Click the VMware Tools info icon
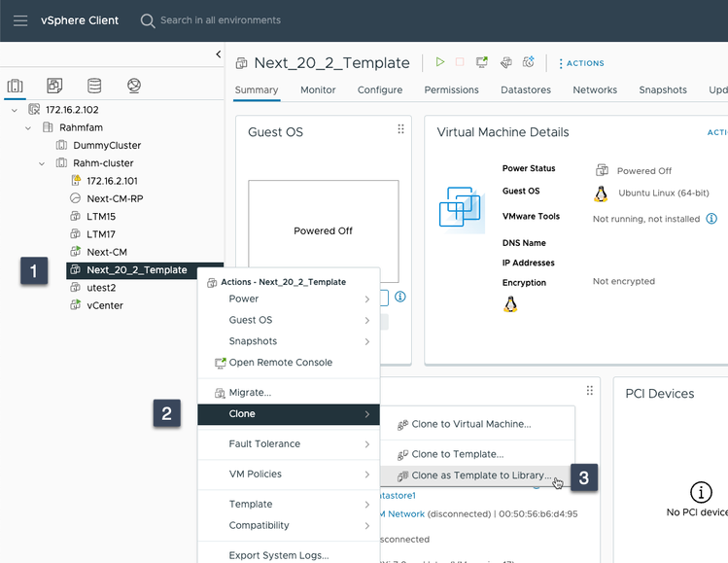Screen dimensions: 728x563 [711, 219]
